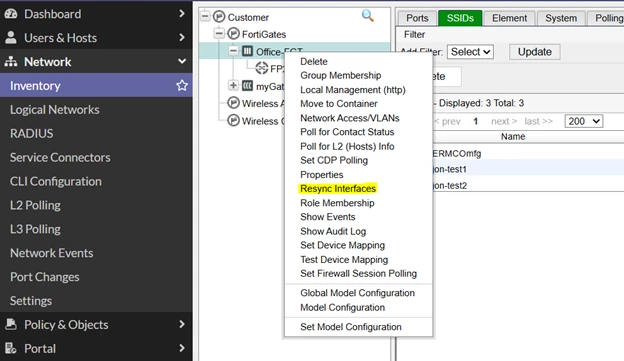This screenshot has width=624, height=361.
Task: Click the Users & Hosts person icon
Action: point(11,37)
